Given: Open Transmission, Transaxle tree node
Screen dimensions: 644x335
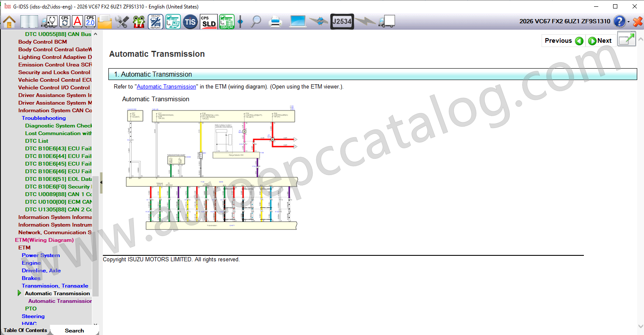Looking at the screenshot, I should coord(55,286).
